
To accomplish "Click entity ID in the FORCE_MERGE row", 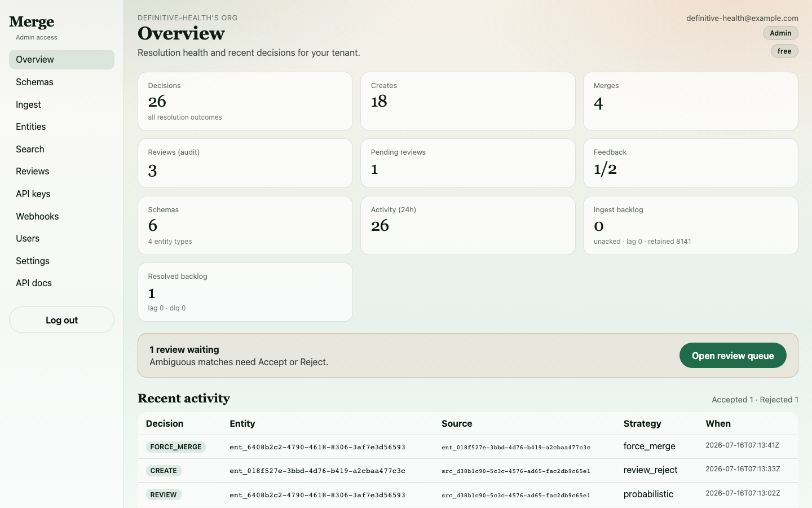I will tap(317, 447).
